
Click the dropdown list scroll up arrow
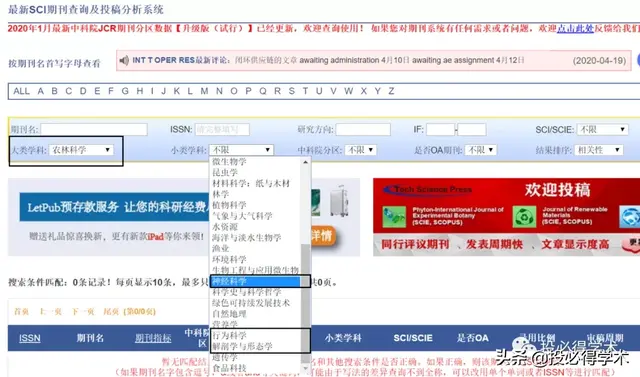tap(305, 162)
